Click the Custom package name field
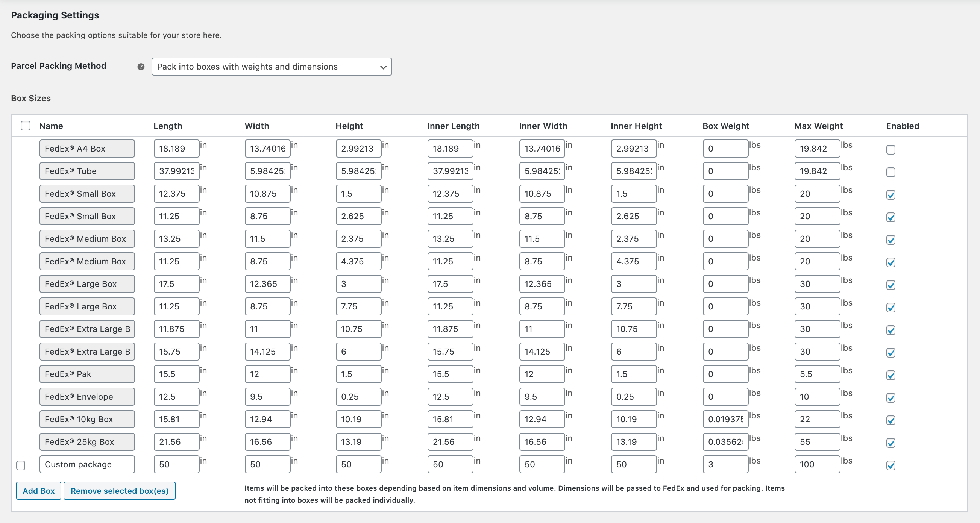The width and height of the screenshot is (980, 523). click(87, 464)
